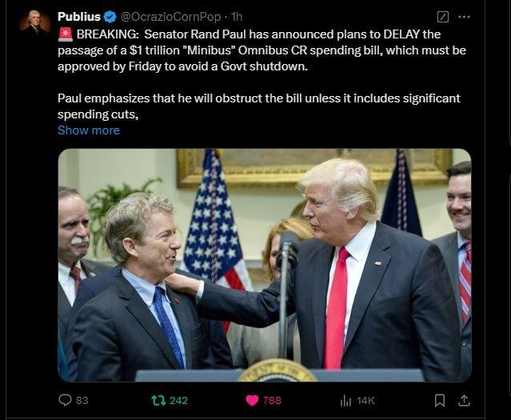Open Publius profile avatar picture
Viewport: 511px width, 420px height.
35,22
